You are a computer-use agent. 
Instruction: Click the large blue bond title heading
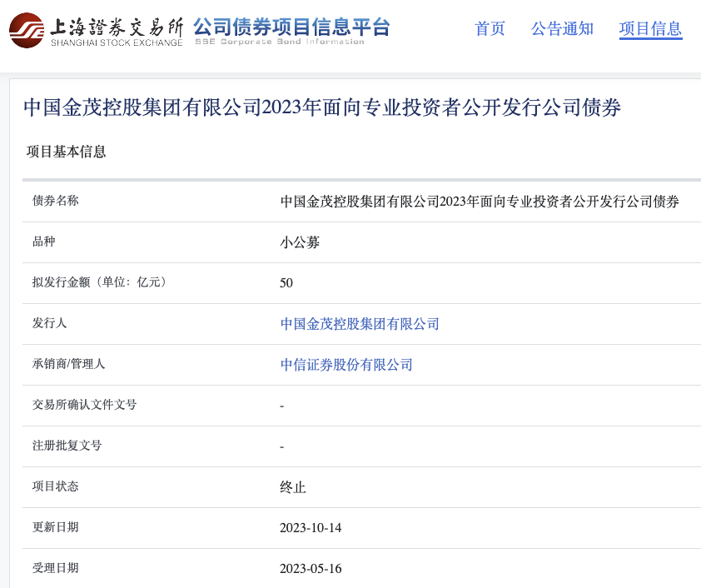coord(322,107)
